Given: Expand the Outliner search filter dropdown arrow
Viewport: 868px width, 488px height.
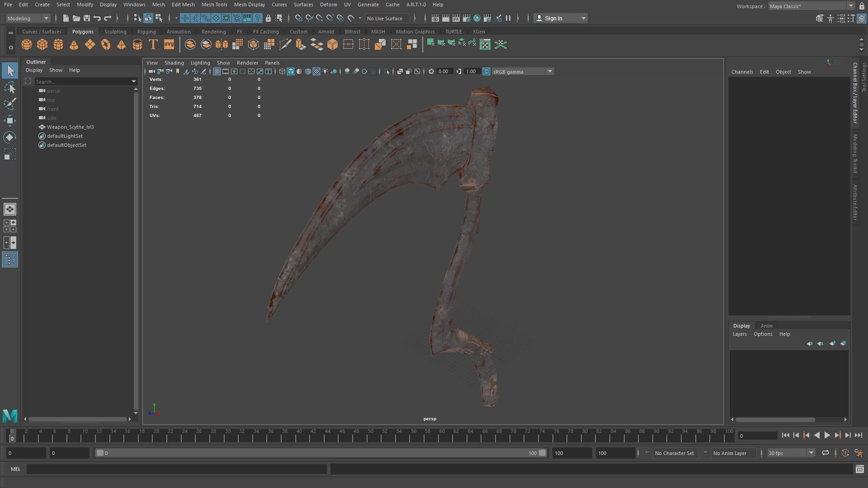Looking at the screenshot, I should [133, 81].
